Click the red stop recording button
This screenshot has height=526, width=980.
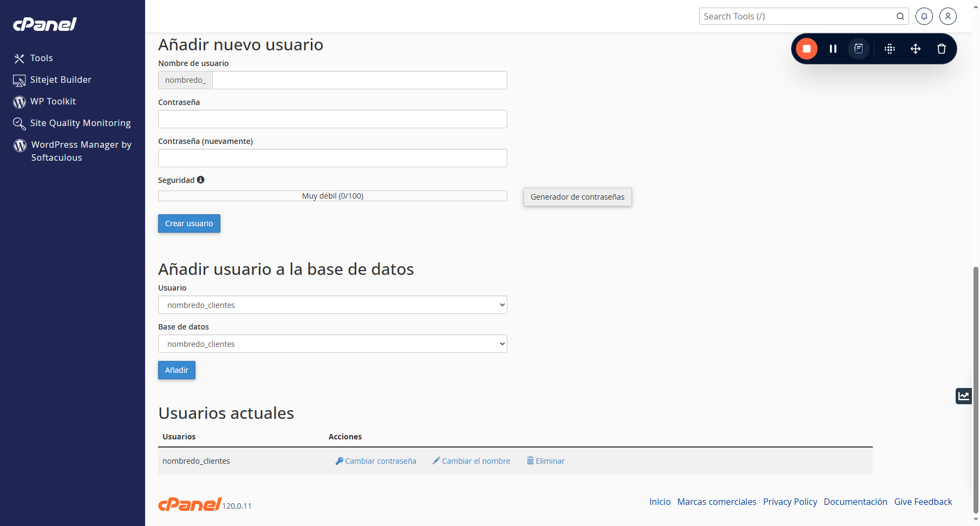click(x=806, y=49)
